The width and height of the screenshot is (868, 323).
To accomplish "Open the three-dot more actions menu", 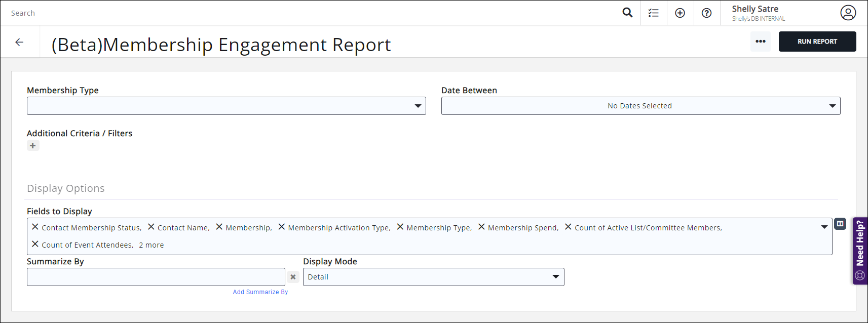I will point(761,42).
